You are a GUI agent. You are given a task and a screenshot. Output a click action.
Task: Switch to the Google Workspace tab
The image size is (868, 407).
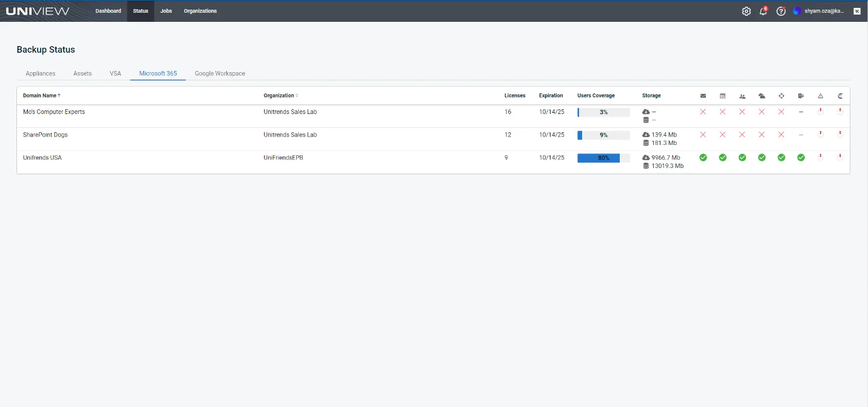(220, 73)
